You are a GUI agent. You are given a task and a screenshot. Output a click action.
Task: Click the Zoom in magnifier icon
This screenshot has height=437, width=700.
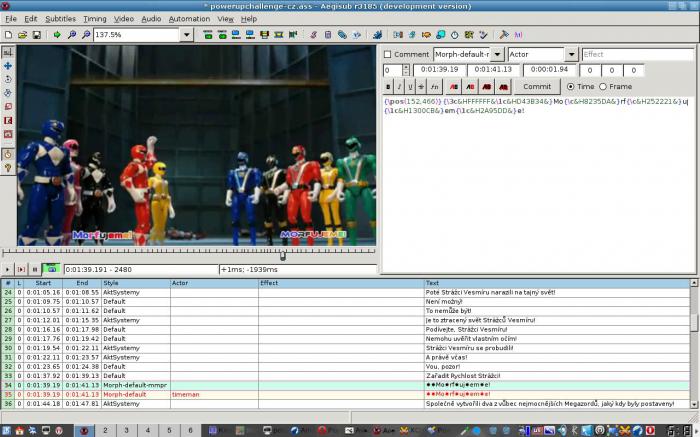[71, 35]
